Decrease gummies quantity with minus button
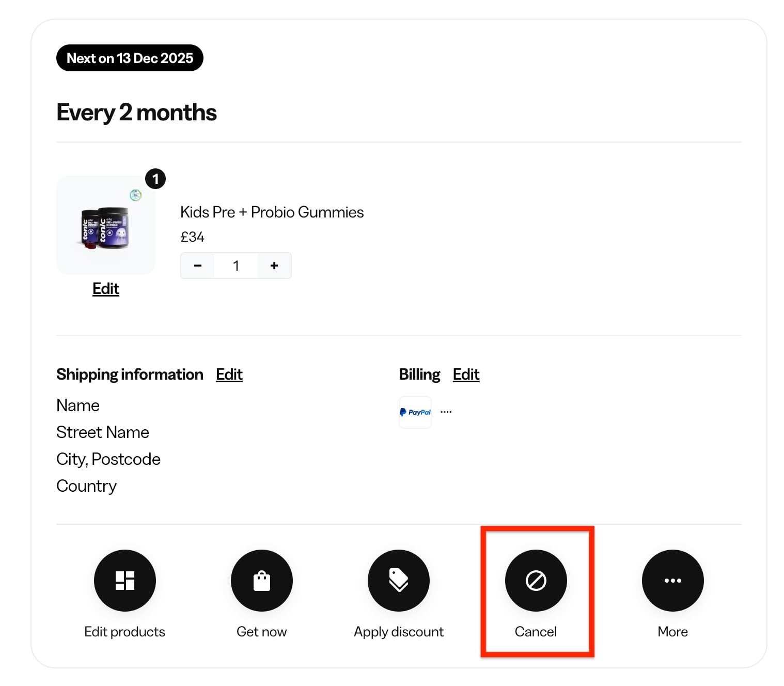784x686 pixels. point(197,266)
